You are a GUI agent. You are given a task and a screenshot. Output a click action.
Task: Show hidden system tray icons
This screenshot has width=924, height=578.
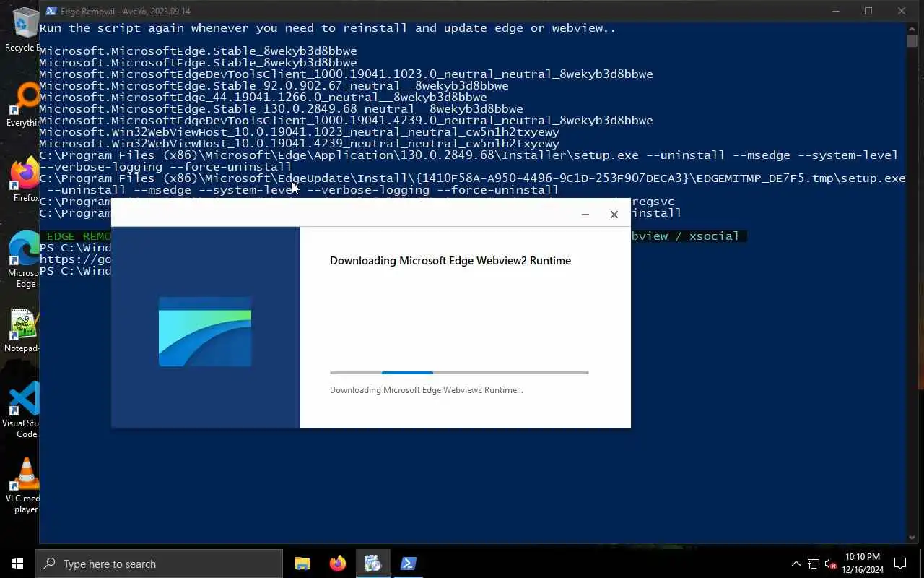[796, 564]
